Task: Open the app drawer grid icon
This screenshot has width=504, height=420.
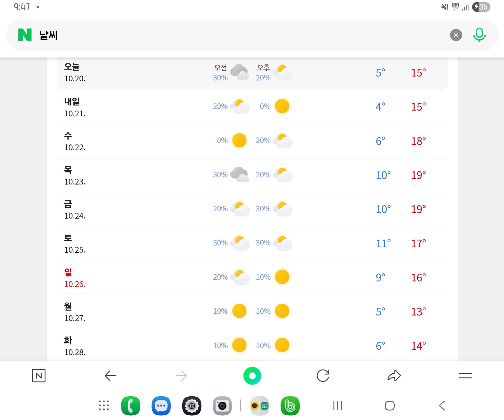Action: (104, 405)
